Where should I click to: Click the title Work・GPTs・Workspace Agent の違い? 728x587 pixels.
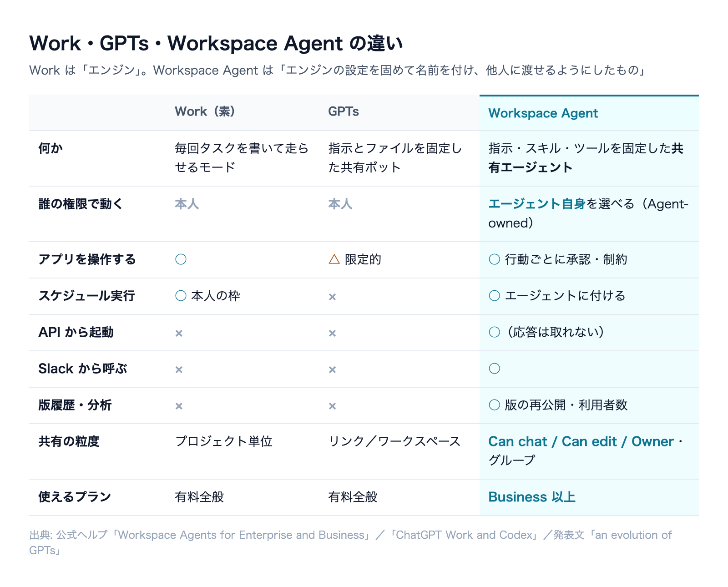click(216, 43)
